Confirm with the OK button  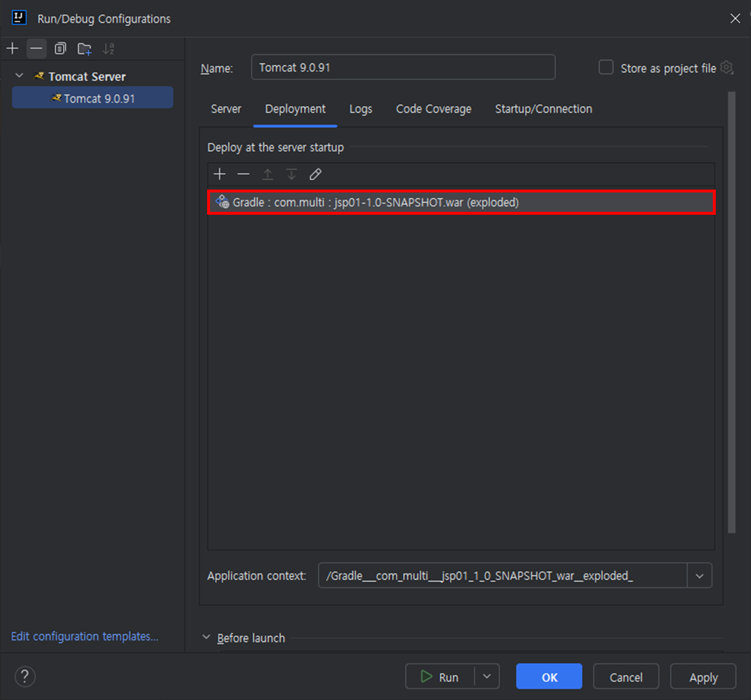(x=549, y=677)
